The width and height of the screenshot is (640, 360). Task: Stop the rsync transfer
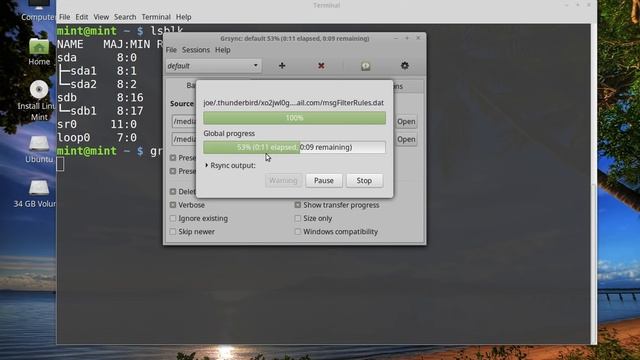[364, 180]
